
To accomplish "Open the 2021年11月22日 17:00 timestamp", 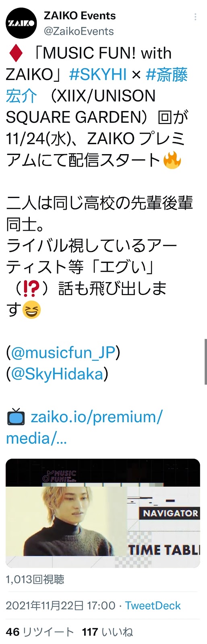I will (x=60, y=605).
